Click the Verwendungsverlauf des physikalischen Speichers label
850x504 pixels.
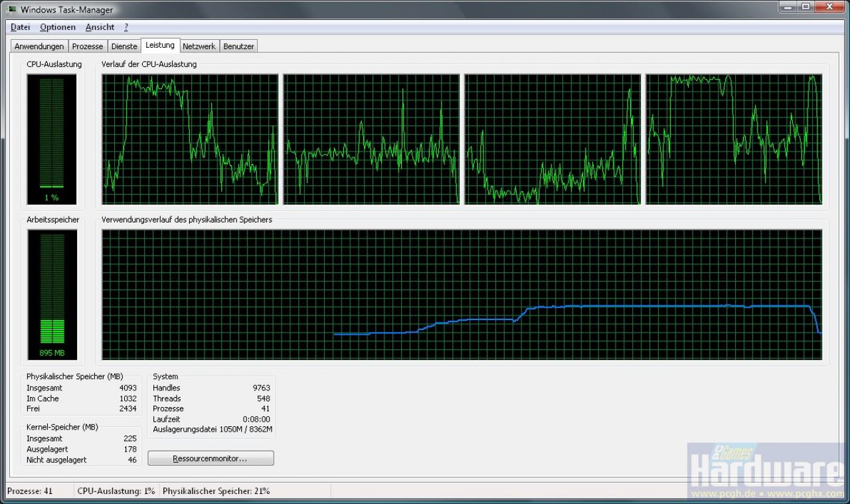coord(187,219)
